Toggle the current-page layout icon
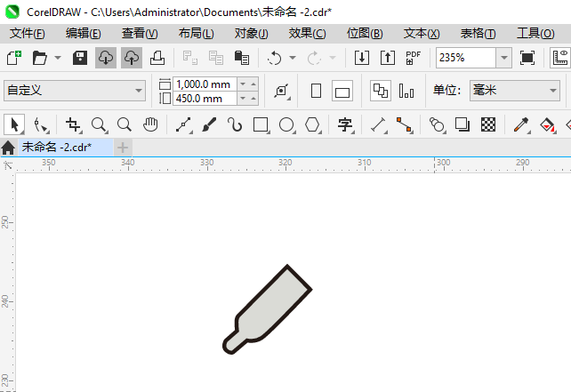The width and height of the screenshot is (571, 392). click(x=406, y=91)
